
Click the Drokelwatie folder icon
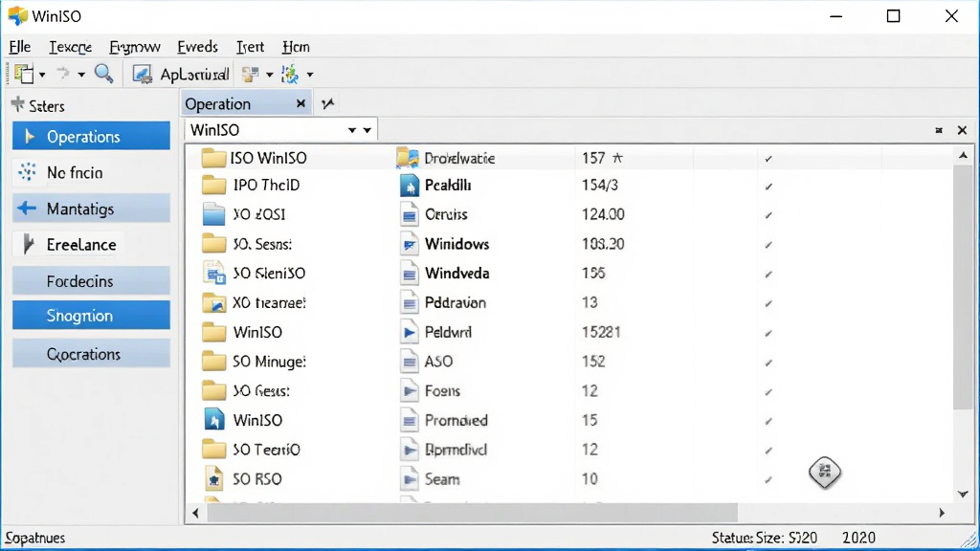click(408, 158)
